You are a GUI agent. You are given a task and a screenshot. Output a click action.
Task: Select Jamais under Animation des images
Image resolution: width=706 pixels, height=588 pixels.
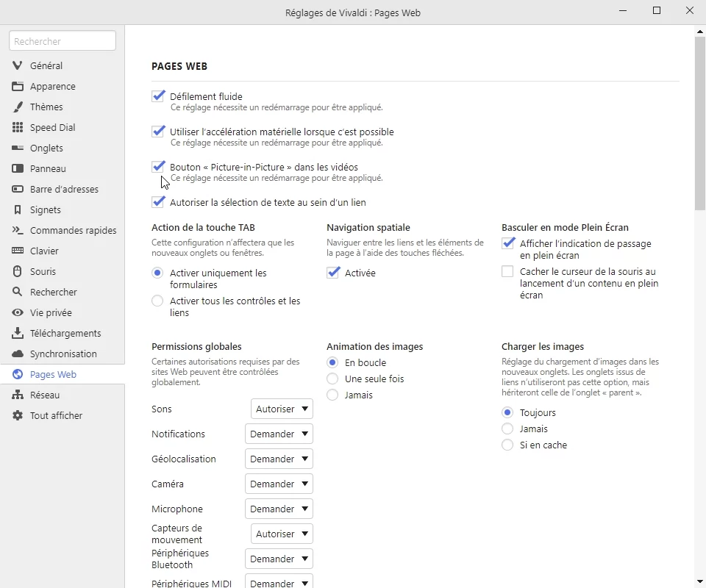[x=332, y=395]
